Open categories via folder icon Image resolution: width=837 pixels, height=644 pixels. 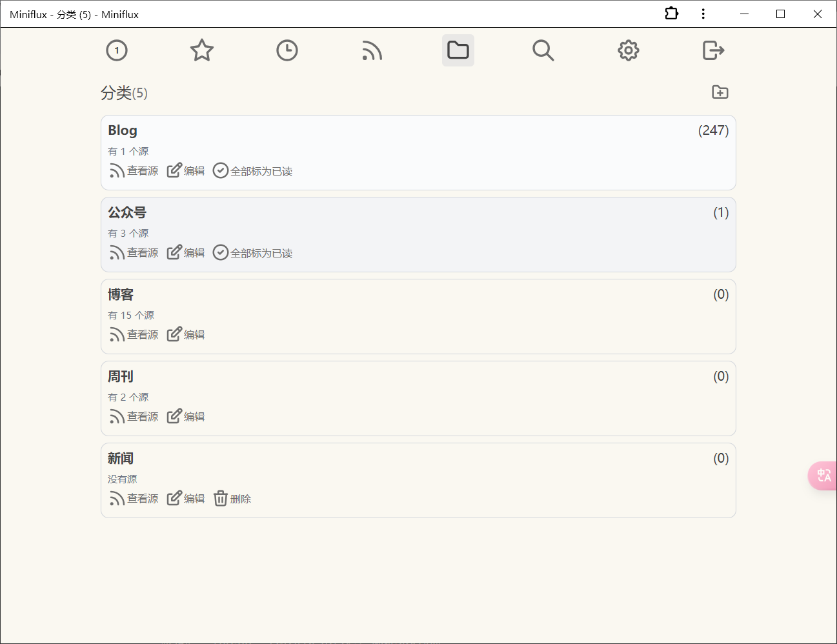[x=458, y=50]
